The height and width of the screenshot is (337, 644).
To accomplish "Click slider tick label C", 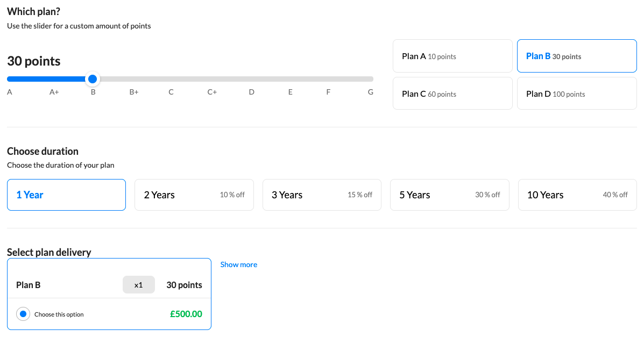I will tap(171, 92).
